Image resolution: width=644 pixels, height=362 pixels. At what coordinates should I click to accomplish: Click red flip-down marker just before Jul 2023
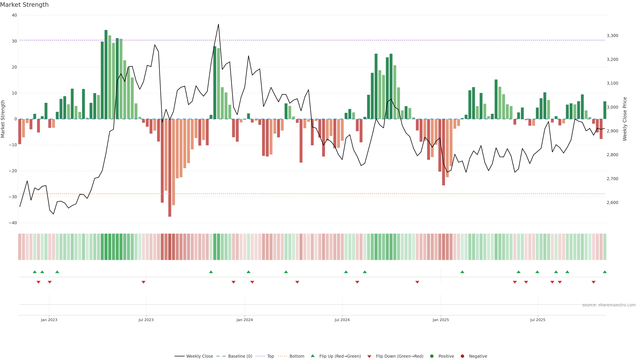coord(144,282)
